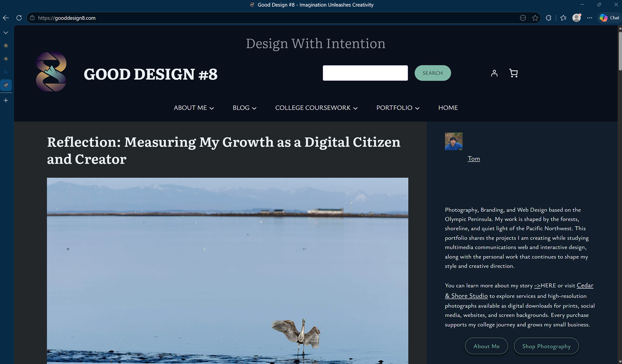Collapse the vertical tabs chevron
Screen dimensions: 622x364
pyautogui.click(x=6, y=33)
